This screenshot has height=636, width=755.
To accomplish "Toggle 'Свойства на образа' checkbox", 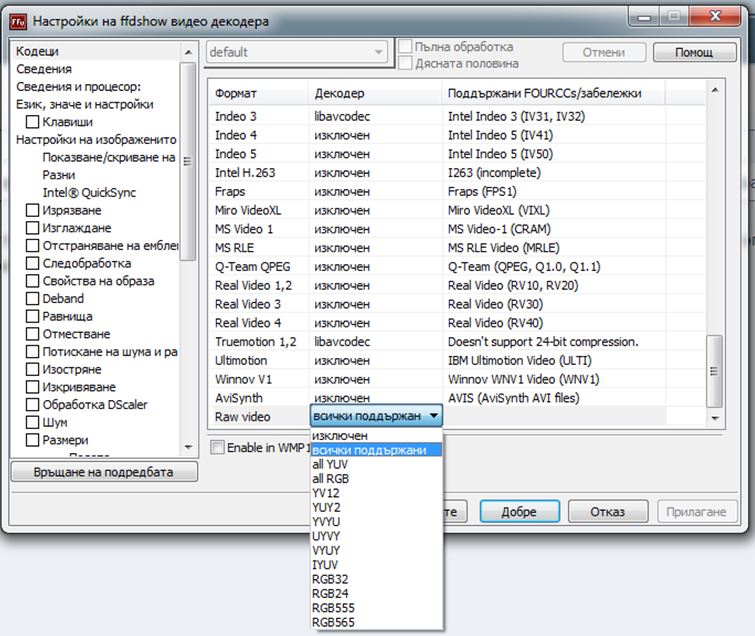I will click(32, 281).
